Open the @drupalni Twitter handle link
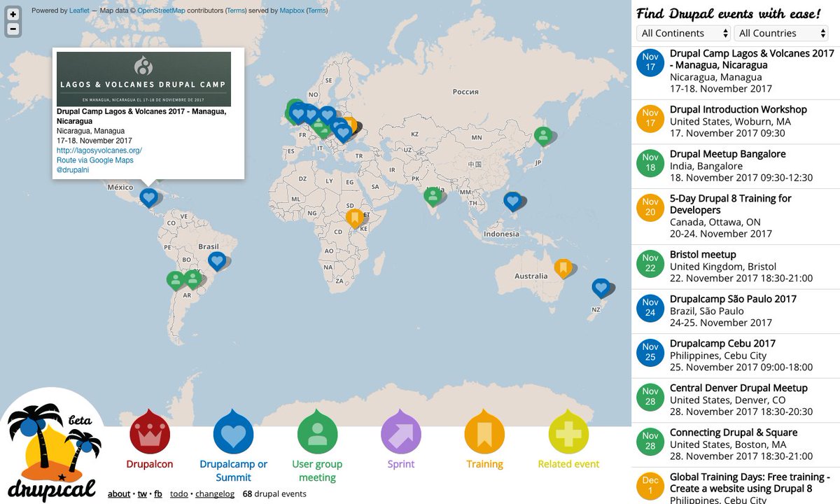 point(73,170)
